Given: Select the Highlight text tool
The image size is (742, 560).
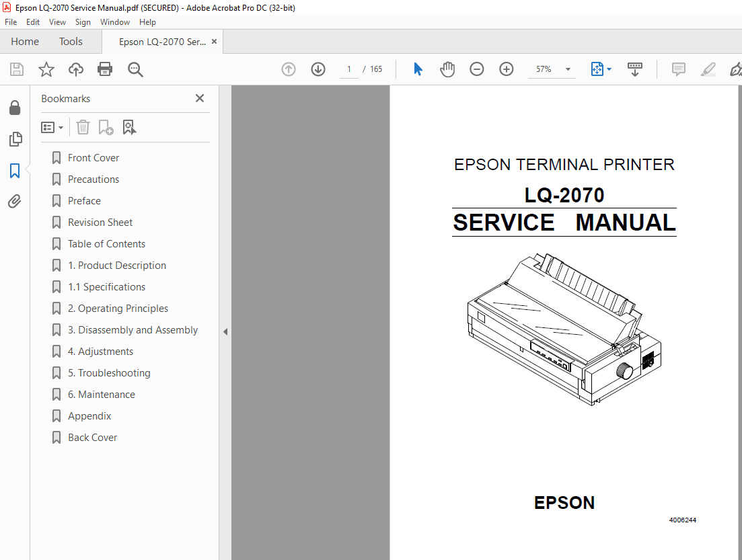Looking at the screenshot, I should [x=708, y=69].
